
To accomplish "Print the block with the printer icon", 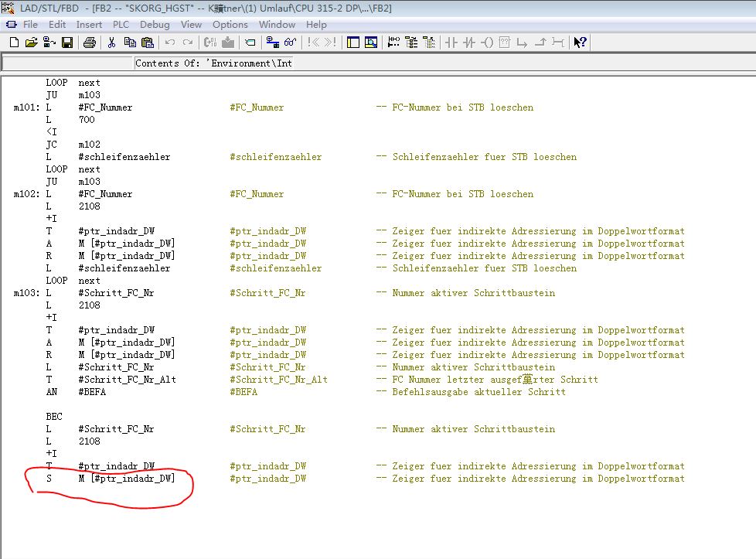I will coord(90,43).
